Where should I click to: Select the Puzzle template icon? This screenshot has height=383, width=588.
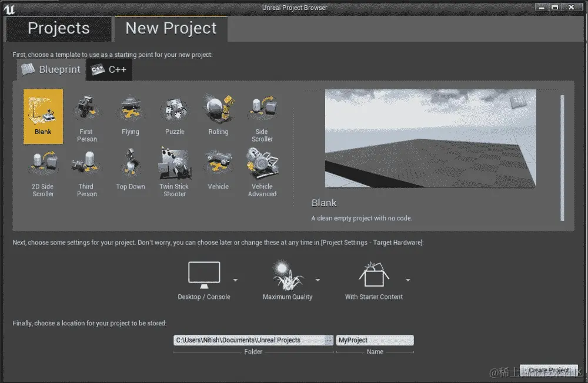[175, 109]
